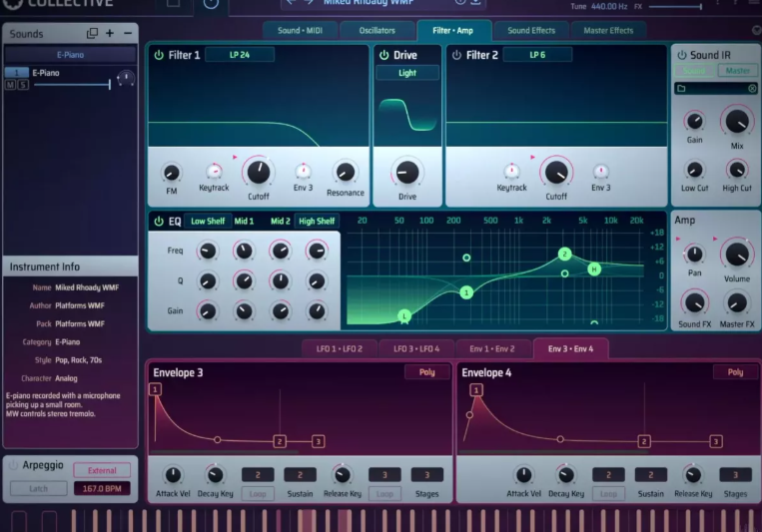762x532 pixels.
Task: Select Sound IR Master button
Action: 738,71
